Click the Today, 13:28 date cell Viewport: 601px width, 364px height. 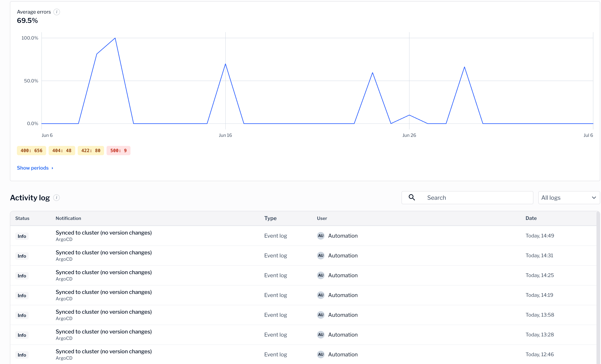click(x=540, y=335)
